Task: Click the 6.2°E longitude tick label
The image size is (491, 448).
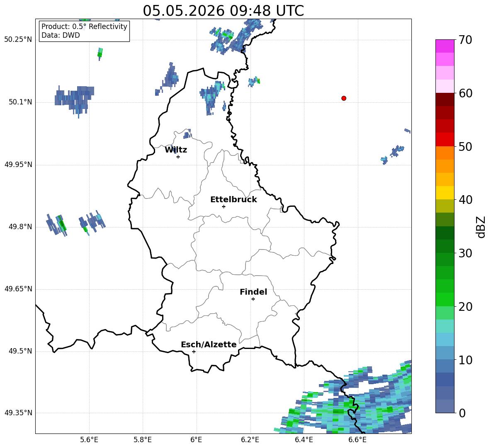Action: coord(250,440)
